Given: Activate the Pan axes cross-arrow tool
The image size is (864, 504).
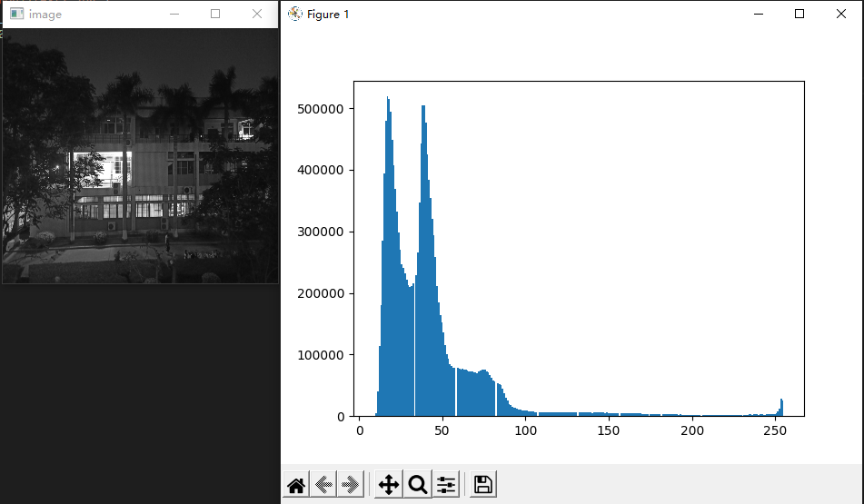Looking at the screenshot, I should [389, 485].
